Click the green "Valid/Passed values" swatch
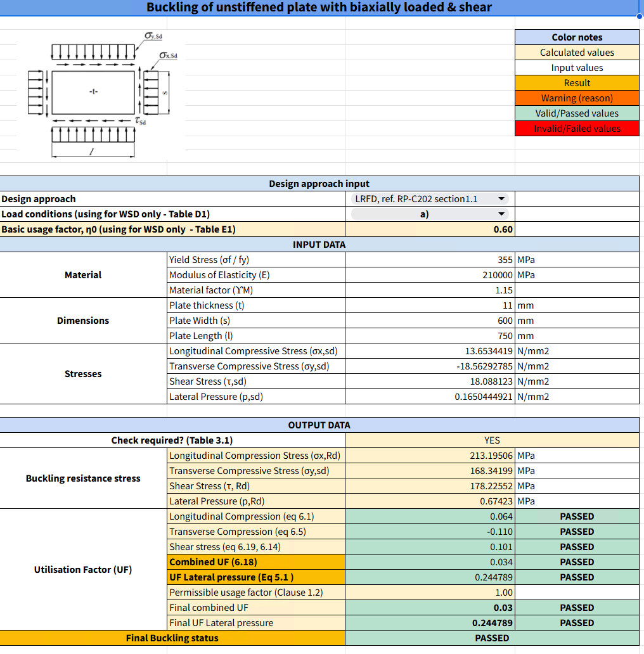 tap(577, 113)
